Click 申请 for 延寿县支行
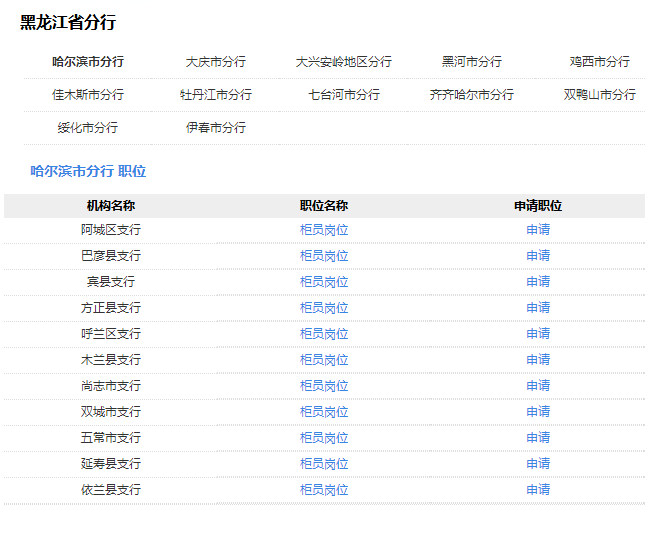 pyautogui.click(x=538, y=464)
